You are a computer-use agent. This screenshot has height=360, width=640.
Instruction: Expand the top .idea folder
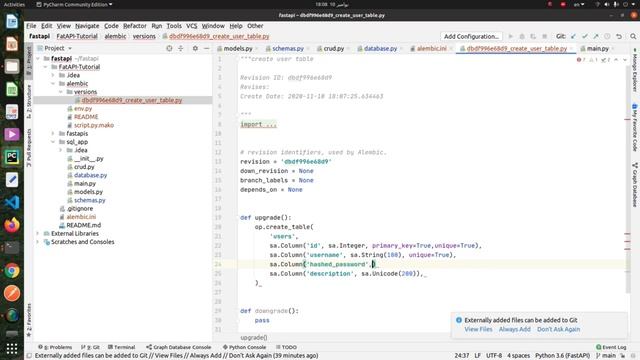click(x=53, y=75)
